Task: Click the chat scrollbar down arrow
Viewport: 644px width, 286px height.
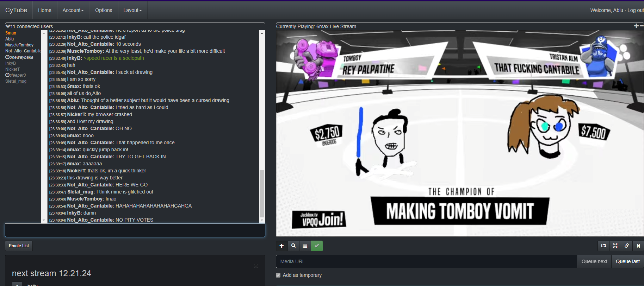Action: tap(262, 220)
